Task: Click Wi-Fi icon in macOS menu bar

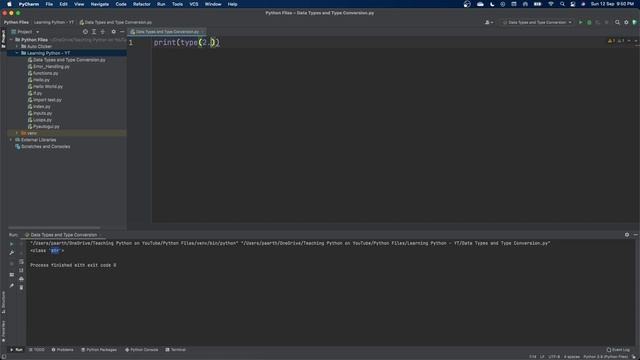Action: 551,4
